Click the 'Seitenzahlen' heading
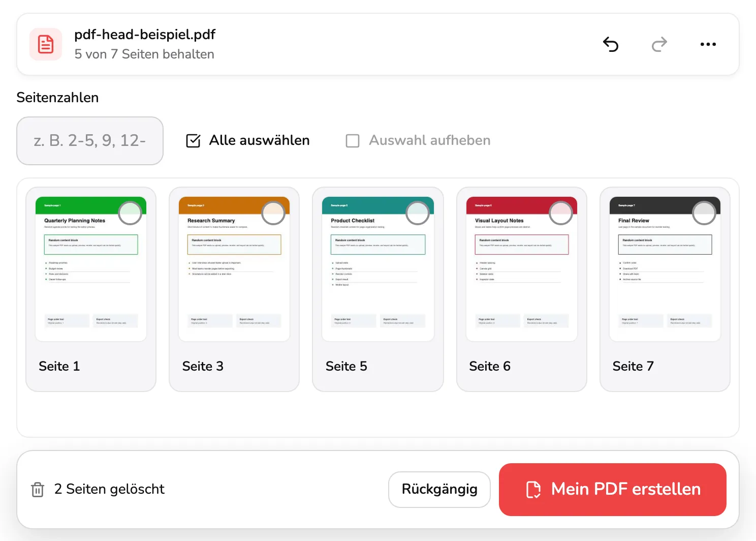Viewport: 756px width, 541px height. click(x=57, y=98)
